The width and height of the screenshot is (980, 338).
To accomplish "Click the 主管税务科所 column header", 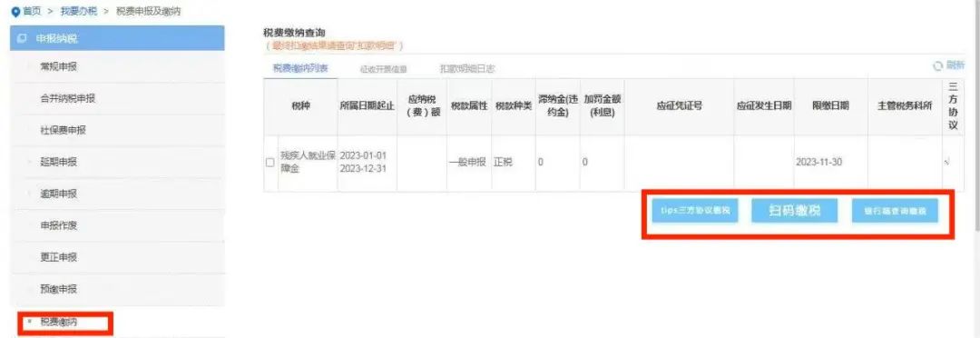I will (x=905, y=106).
